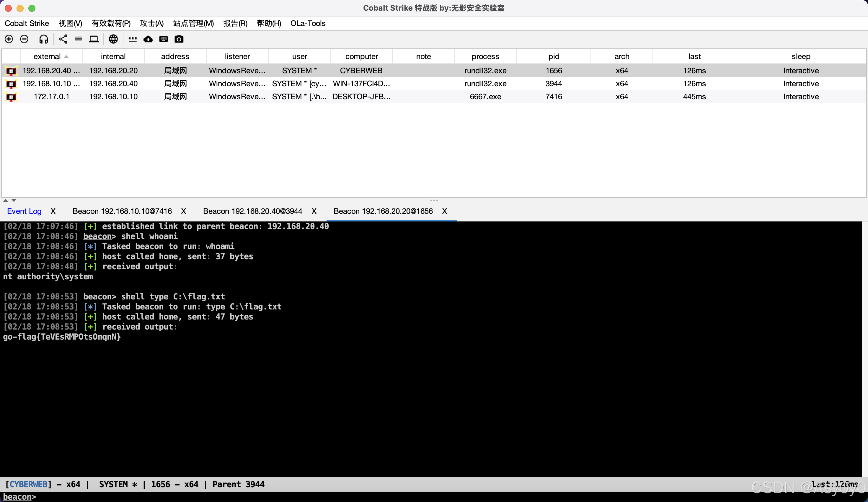The width and height of the screenshot is (868, 502).
Task: Select the beacon row for CYBERWEB computer
Action: [361, 70]
